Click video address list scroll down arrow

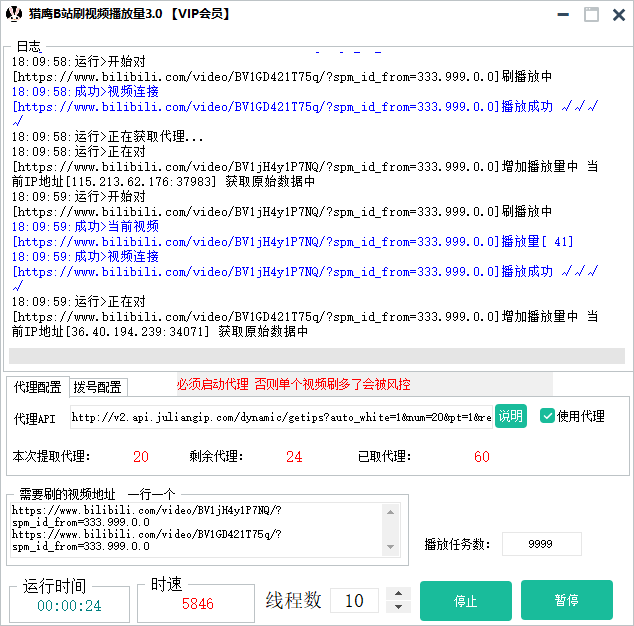click(x=390, y=547)
